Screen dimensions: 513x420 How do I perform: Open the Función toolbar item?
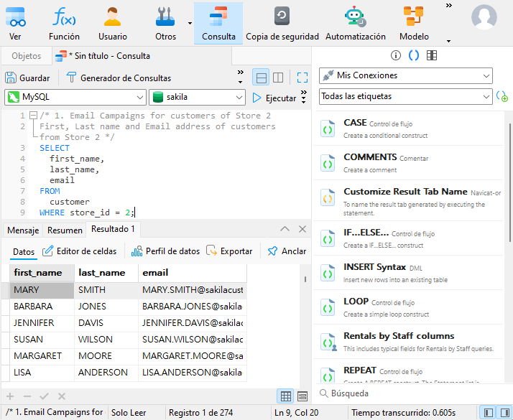64,24
